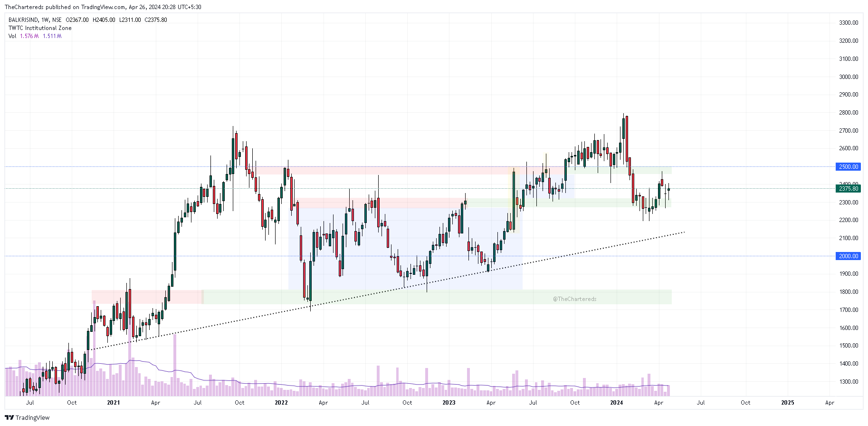Click the volume value 1.576M
Viewport: 868px width, 426px height.
click(x=29, y=36)
